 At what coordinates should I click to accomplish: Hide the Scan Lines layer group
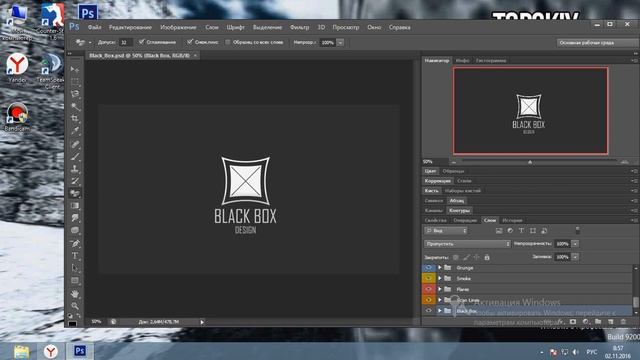[x=429, y=300]
